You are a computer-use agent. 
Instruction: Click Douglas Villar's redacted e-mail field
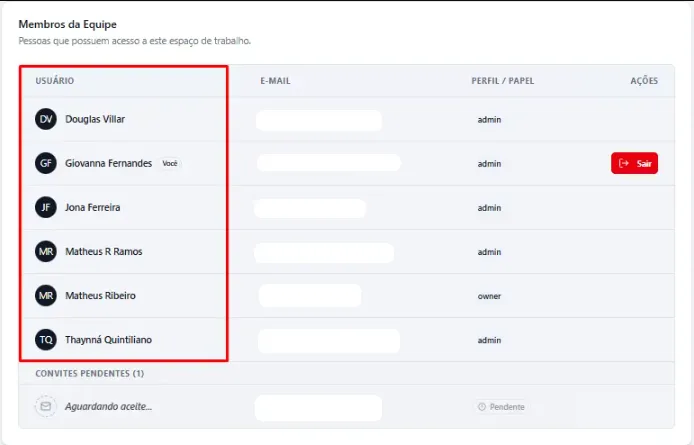pyautogui.click(x=319, y=120)
